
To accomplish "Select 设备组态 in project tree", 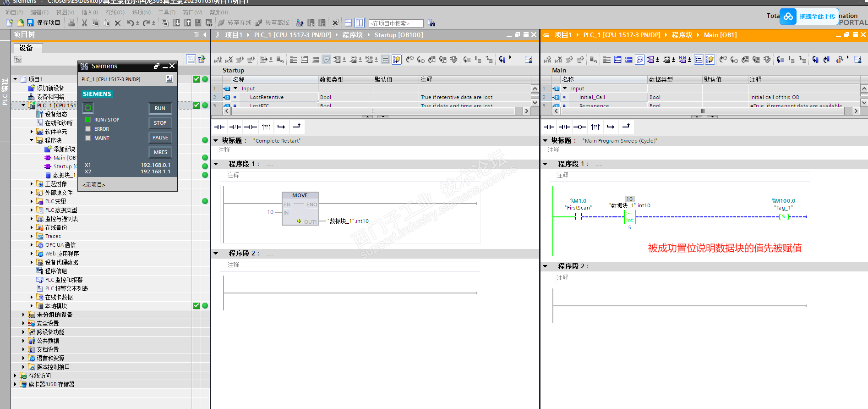I will tap(56, 114).
